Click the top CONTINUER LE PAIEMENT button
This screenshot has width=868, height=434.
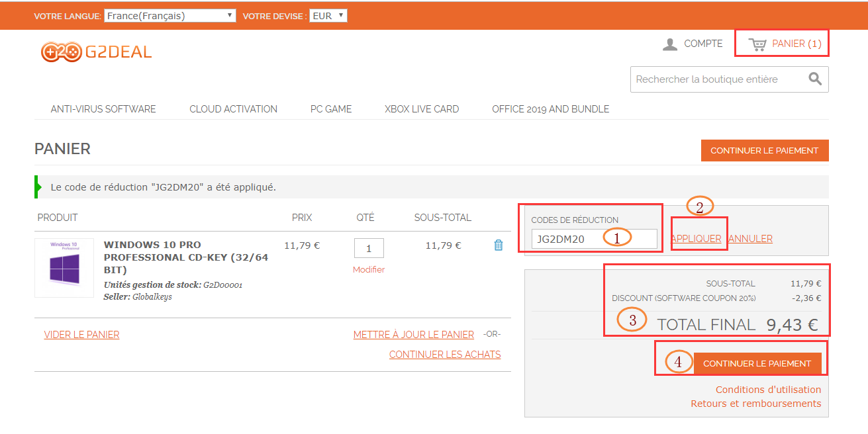765,150
